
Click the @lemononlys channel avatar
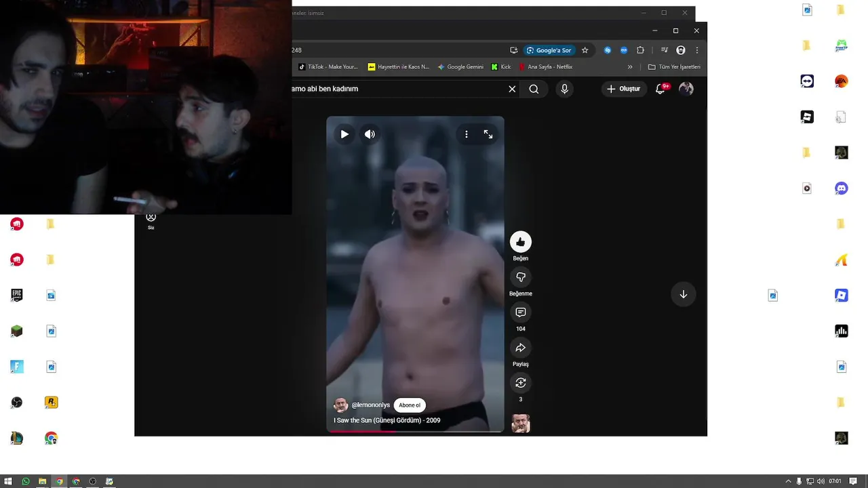tap(341, 405)
